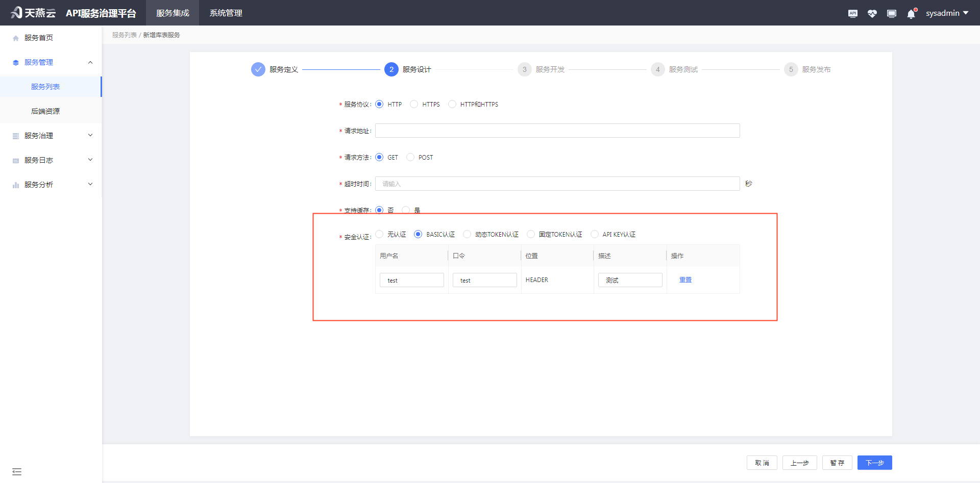This screenshot has width=980, height=483.
Task: Click the sidebar collapse icon at bottom left
Action: click(x=17, y=471)
